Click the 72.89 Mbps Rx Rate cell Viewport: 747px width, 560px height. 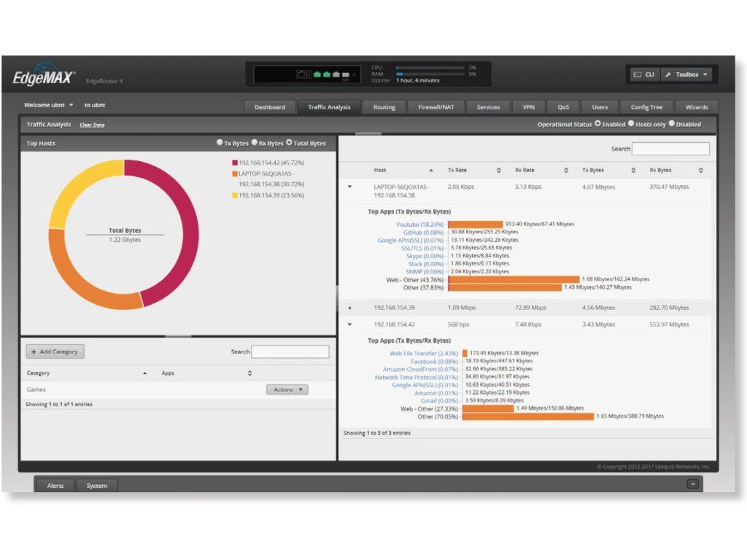(x=531, y=308)
